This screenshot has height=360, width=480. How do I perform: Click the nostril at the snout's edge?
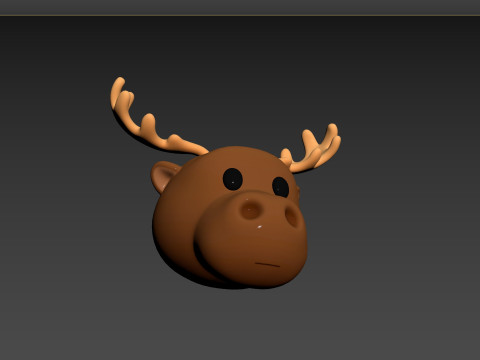(x=292, y=216)
